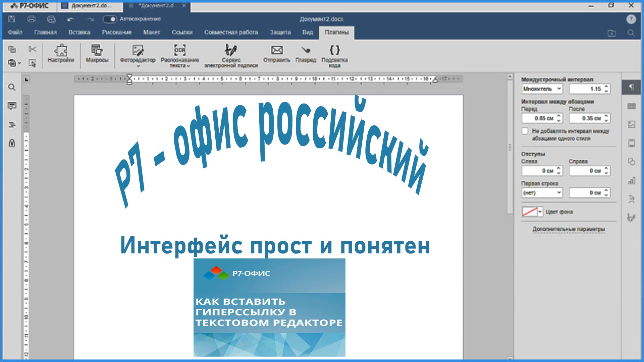644x362 pixels.
Task: Switch to the Рисование tab
Action: coord(117,32)
